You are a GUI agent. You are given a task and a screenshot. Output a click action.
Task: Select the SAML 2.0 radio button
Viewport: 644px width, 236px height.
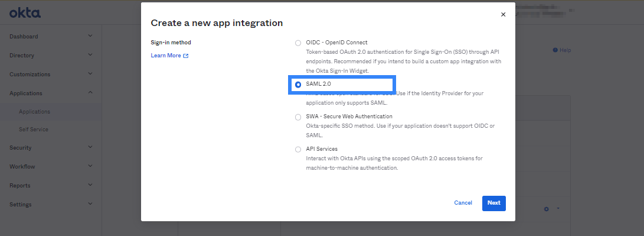[298, 85]
